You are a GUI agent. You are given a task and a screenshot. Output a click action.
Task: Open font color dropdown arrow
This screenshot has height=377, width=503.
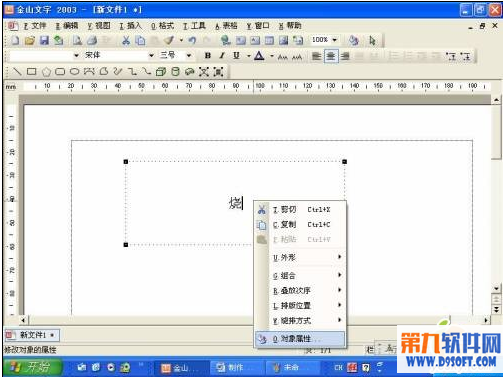pos(272,56)
